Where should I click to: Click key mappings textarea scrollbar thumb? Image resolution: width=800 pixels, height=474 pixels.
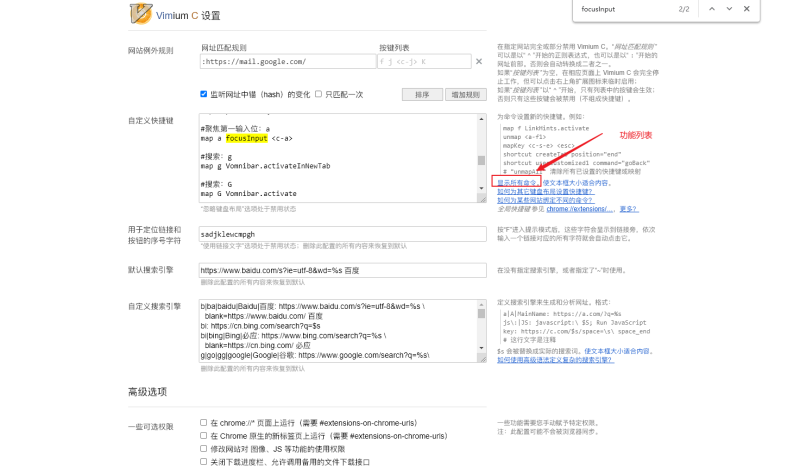(x=481, y=160)
